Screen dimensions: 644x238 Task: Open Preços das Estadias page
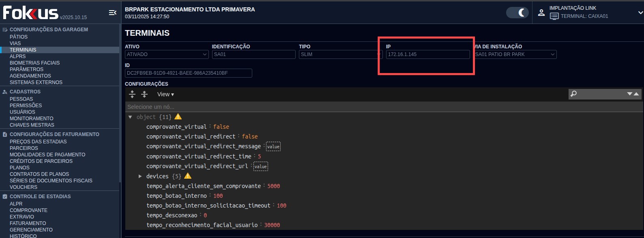point(38,142)
